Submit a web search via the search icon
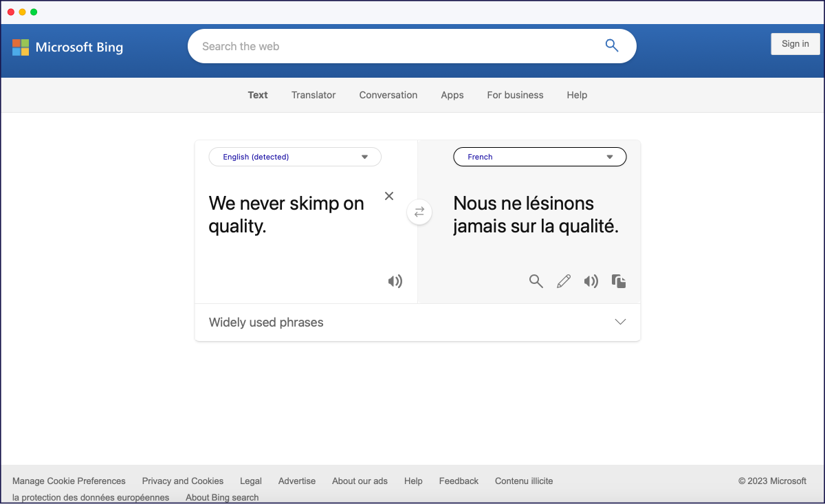 coord(611,45)
